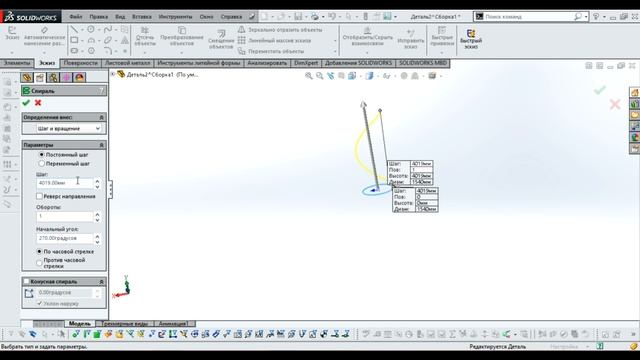Click the Исправить эскиз button
Viewport: 640px width, 360px height.
[x=411, y=38]
